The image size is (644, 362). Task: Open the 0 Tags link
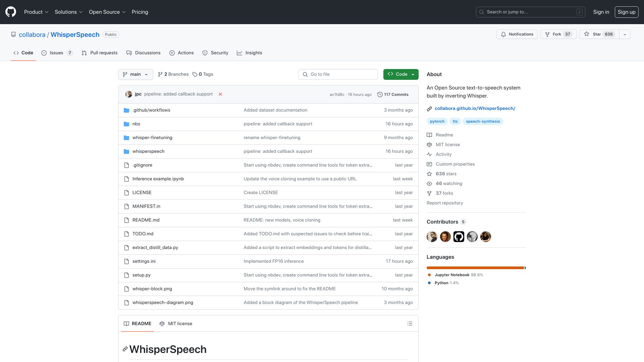coord(203,74)
